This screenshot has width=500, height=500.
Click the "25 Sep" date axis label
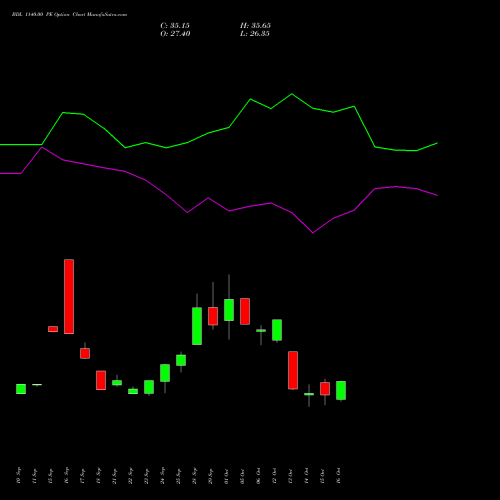(178, 476)
